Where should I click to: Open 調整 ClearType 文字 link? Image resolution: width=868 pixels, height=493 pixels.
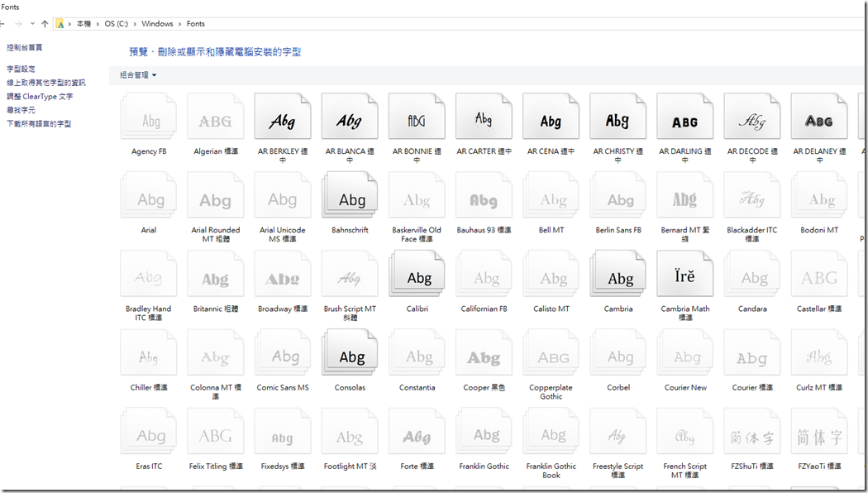(x=40, y=97)
